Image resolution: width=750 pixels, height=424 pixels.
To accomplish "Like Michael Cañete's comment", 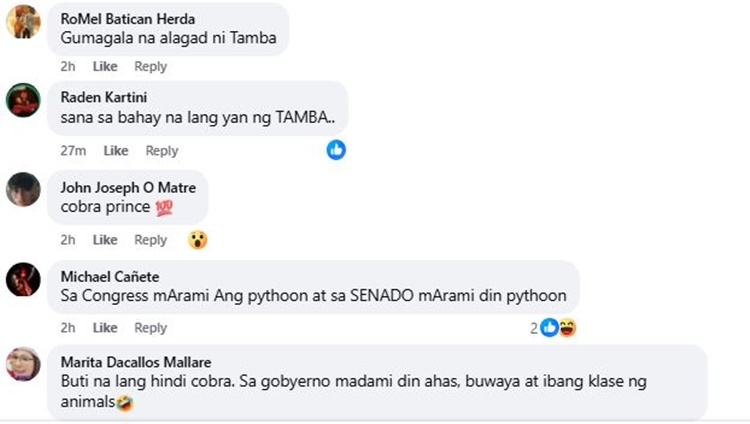I will (x=105, y=328).
